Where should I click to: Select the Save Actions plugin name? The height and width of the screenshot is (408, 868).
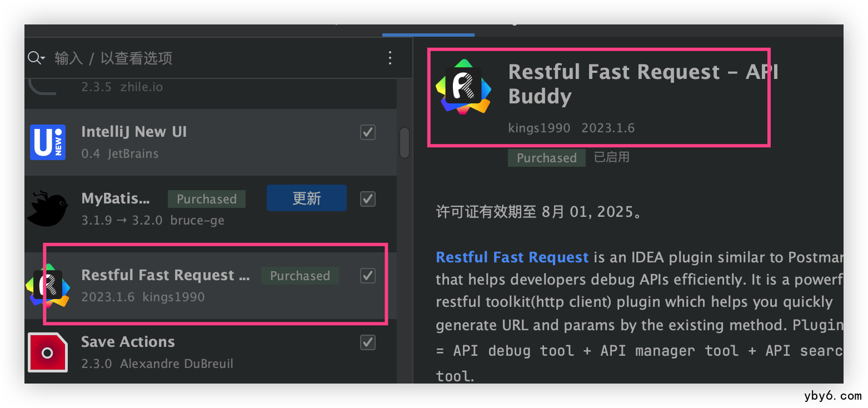(x=128, y=342)
